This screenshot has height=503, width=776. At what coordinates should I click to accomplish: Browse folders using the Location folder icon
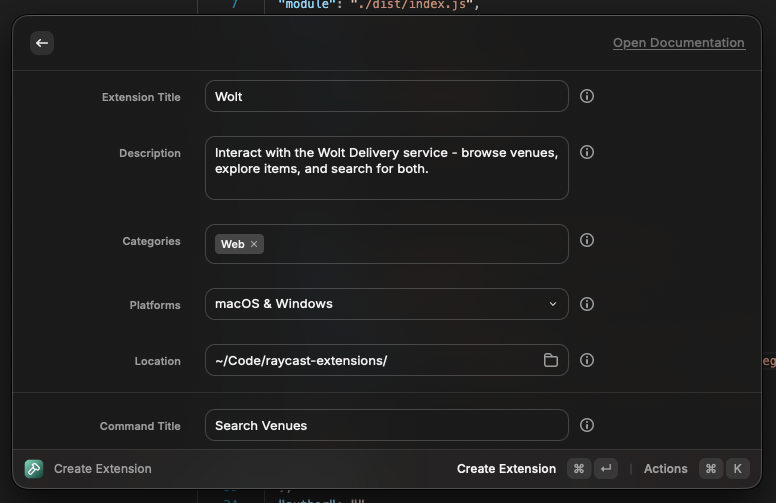[x=550, y=360]
